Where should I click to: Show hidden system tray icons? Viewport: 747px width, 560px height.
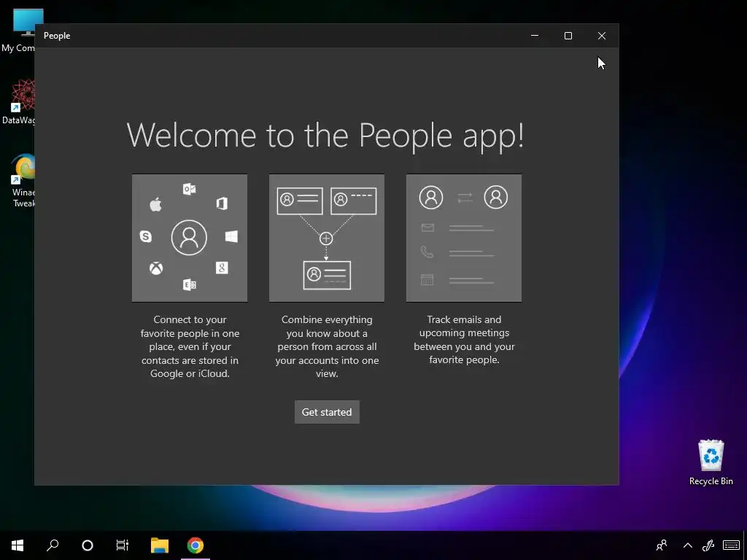687,545
